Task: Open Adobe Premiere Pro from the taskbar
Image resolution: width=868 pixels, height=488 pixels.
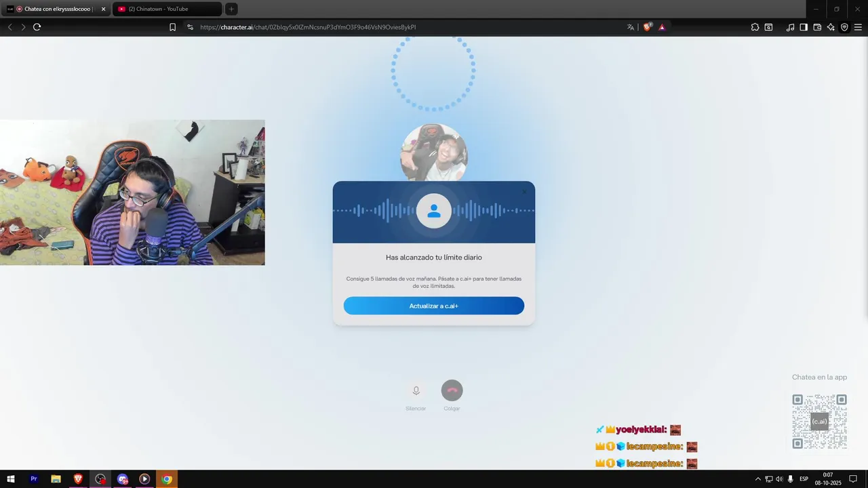Action: coord(34,479)
